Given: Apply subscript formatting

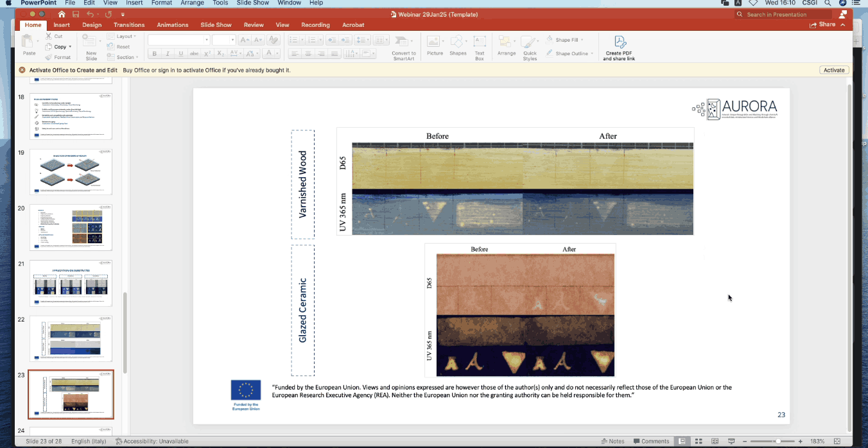Looking at the screenshot, I should point(221,54).
